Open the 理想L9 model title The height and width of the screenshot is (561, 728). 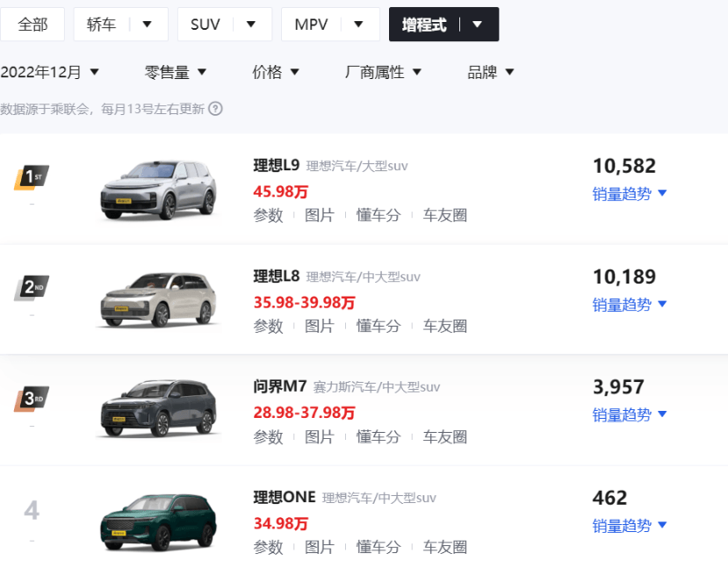[277, 165]
